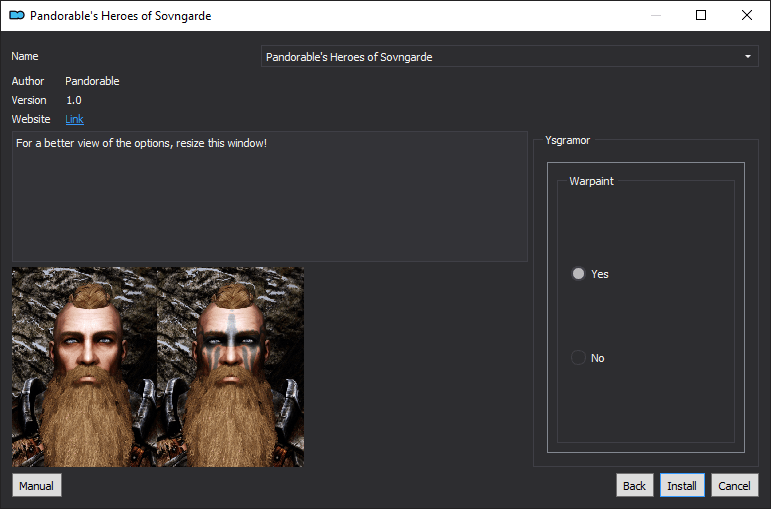The height and width of the screenshot is (509, 771).
Task: Click the Website label
Action: [31, 119]
